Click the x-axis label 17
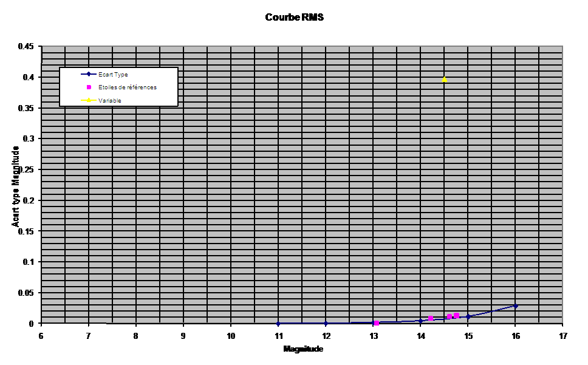Image resolution: width=588 pixels, height=365 pixels. pyautogui.click(x=563, y=336)
